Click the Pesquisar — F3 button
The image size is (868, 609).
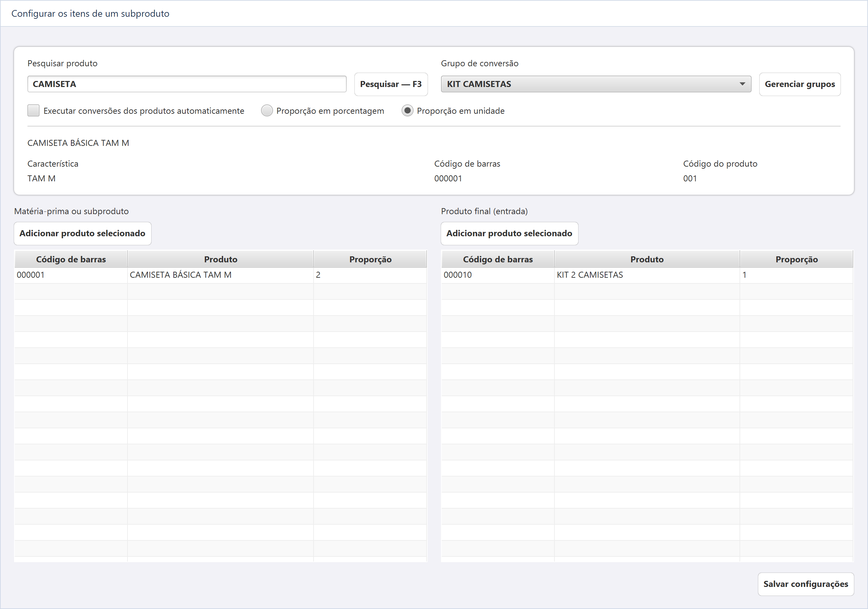pyautogui.click(x=390, y=84)
